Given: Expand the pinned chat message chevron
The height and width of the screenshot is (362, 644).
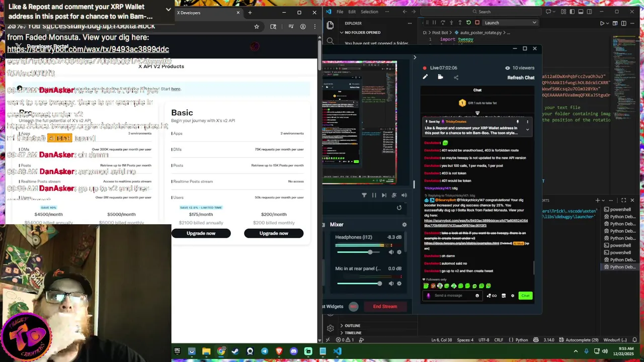Looking at the screenshot, I should (527, 130).
